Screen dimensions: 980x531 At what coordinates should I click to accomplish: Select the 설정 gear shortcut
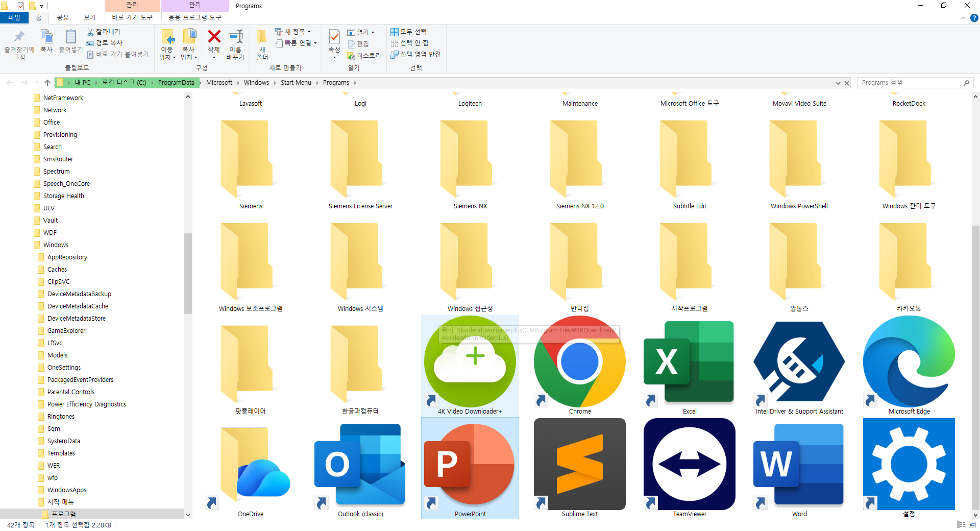(x=909, y=464)
